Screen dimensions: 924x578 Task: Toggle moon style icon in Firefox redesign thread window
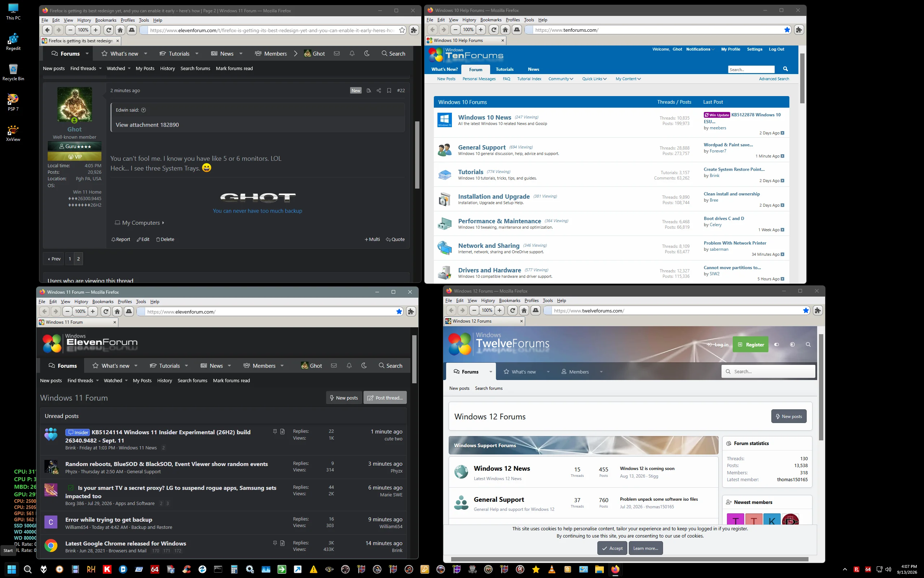[367, 53]
